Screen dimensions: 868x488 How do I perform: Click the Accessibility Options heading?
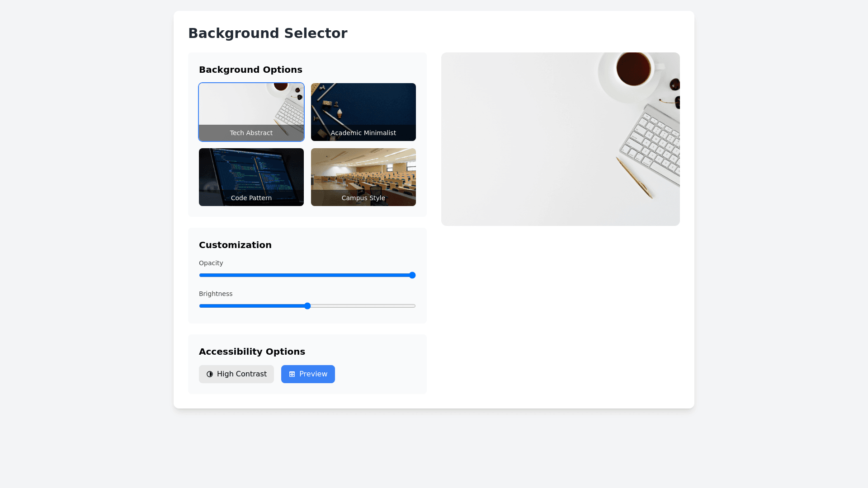coord(252,352)
